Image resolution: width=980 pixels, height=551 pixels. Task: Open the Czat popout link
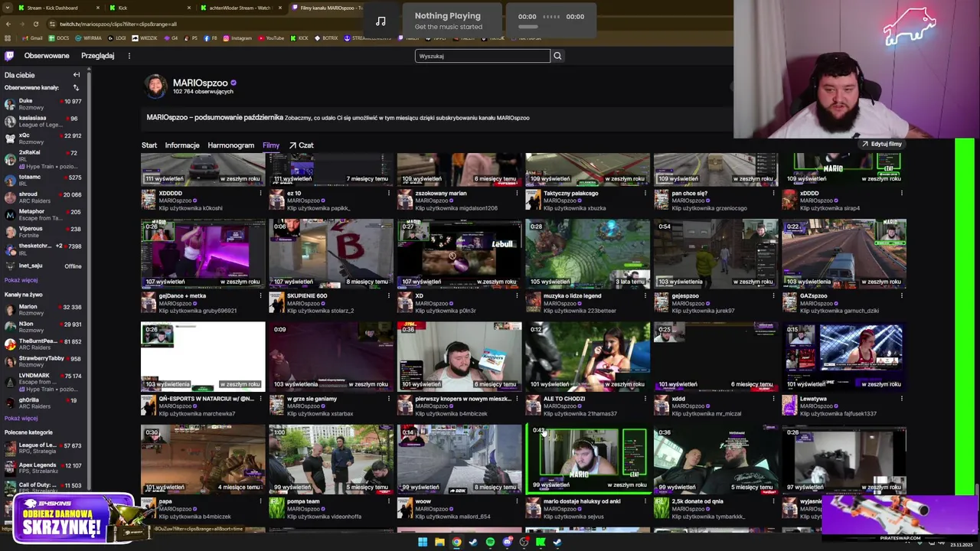pos(302,145)
